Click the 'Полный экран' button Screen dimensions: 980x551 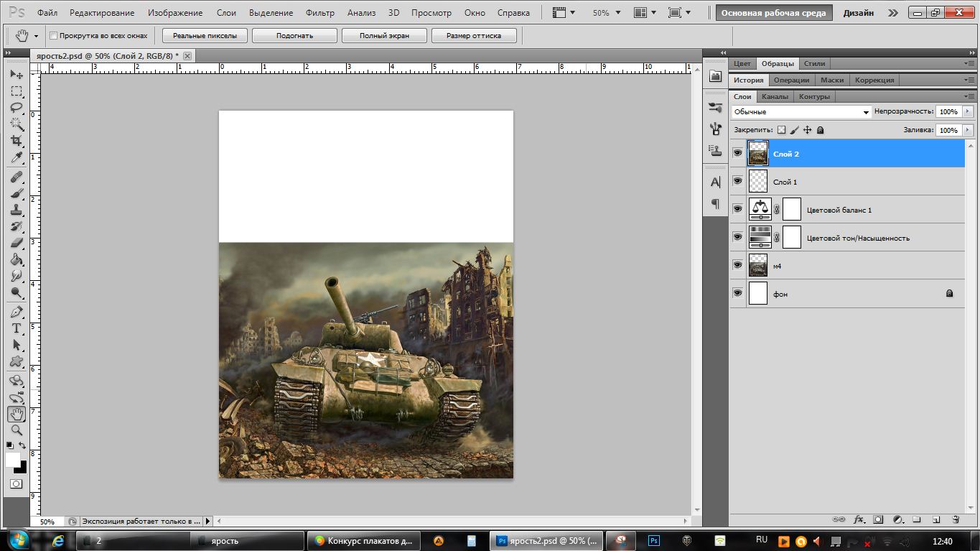(383, 36)
